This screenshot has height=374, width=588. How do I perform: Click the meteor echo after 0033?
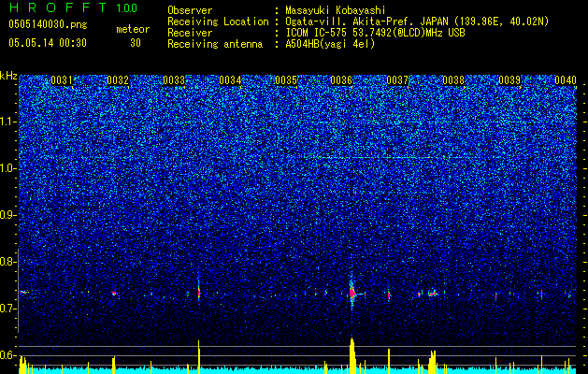point(199,292)
